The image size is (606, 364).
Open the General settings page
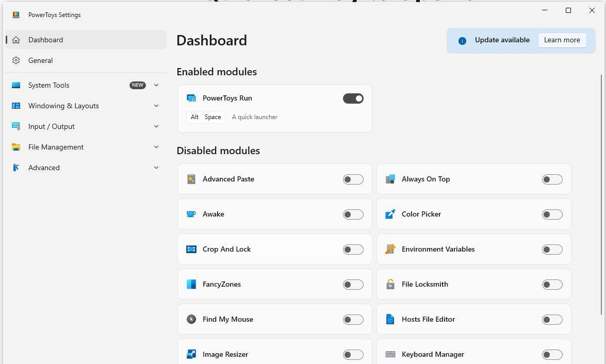click(x=86, y=60)
